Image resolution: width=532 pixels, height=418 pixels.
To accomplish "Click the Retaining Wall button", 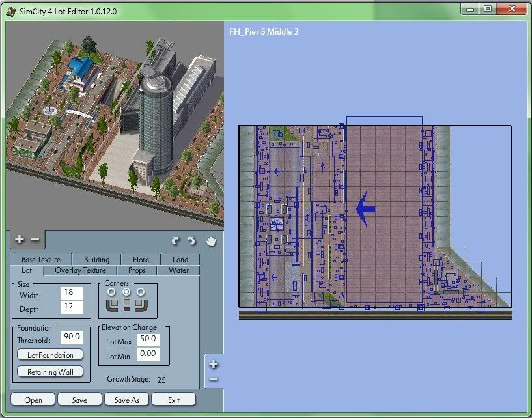I will coord(50,372).
